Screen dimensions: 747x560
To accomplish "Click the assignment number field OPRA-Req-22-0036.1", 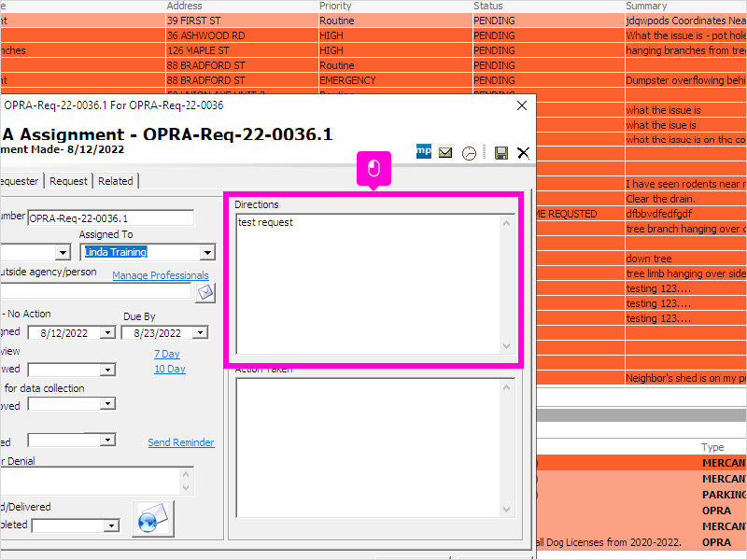I will coord(110,218).
